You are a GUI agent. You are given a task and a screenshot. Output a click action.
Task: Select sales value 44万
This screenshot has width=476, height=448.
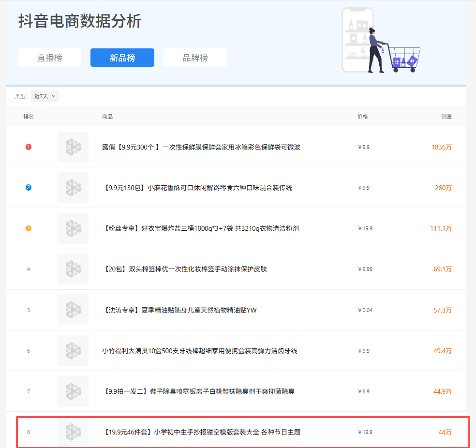(x=445, y=432)
